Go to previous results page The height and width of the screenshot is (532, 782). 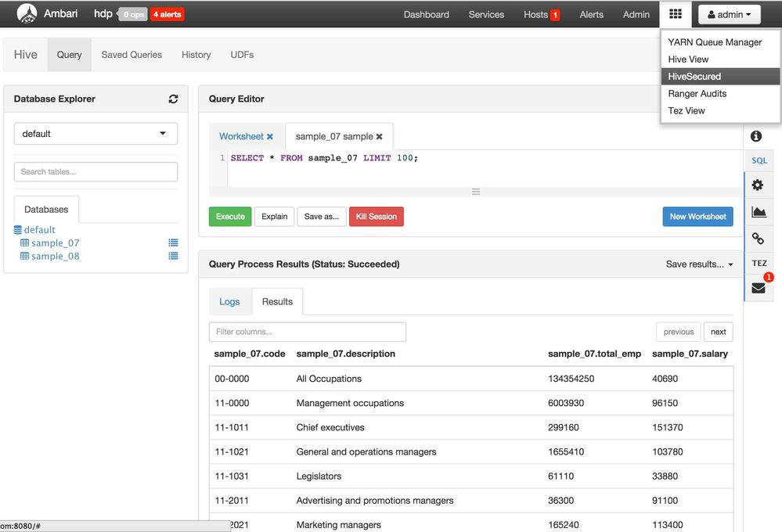678,332
